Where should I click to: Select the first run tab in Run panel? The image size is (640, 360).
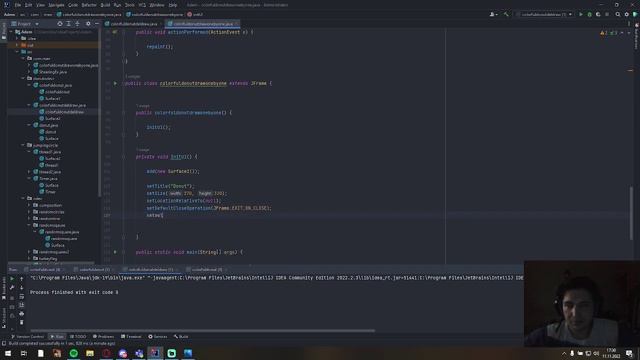(x=44, y=269)
